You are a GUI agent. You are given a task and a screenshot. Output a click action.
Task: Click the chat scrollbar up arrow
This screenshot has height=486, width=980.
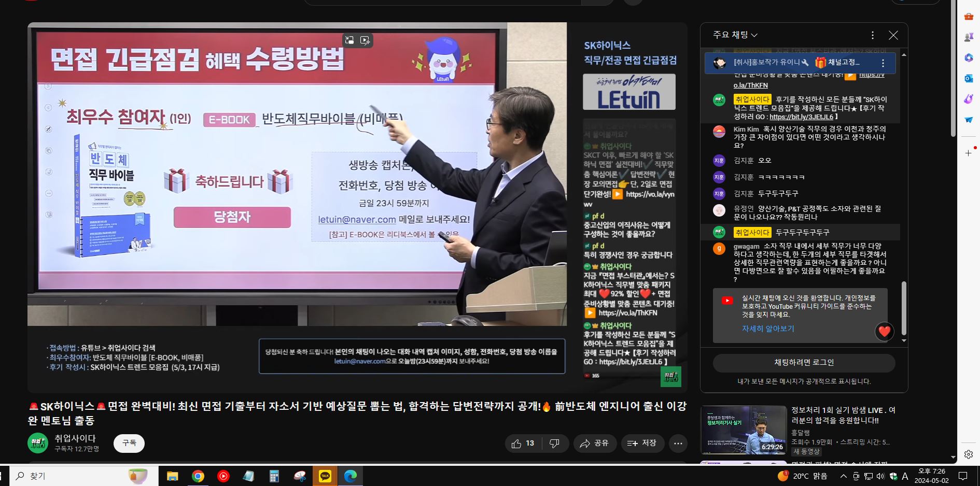pos(904,54)
